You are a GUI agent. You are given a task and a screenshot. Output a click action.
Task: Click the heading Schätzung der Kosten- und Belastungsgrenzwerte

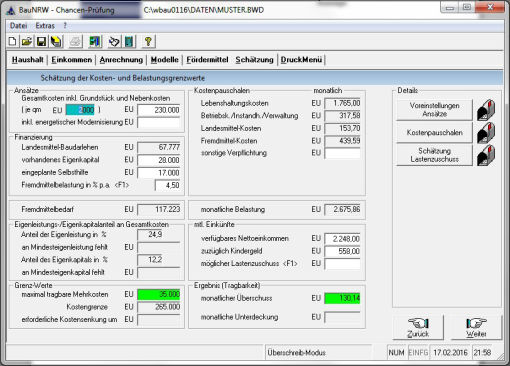coord(123,78)
